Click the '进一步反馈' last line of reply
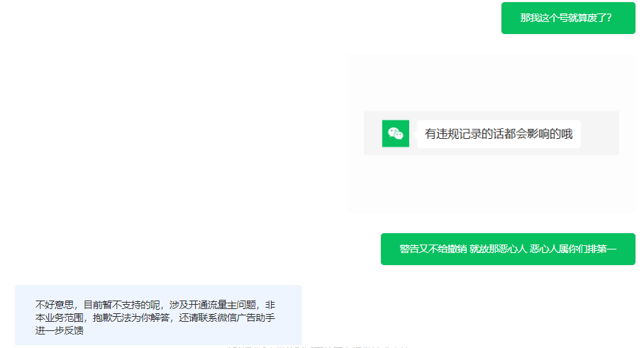 pyautogui.click(x=60, y=330)
